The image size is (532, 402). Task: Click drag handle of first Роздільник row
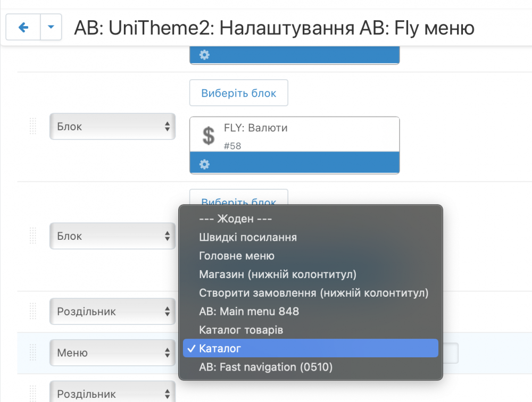(33, 311)
